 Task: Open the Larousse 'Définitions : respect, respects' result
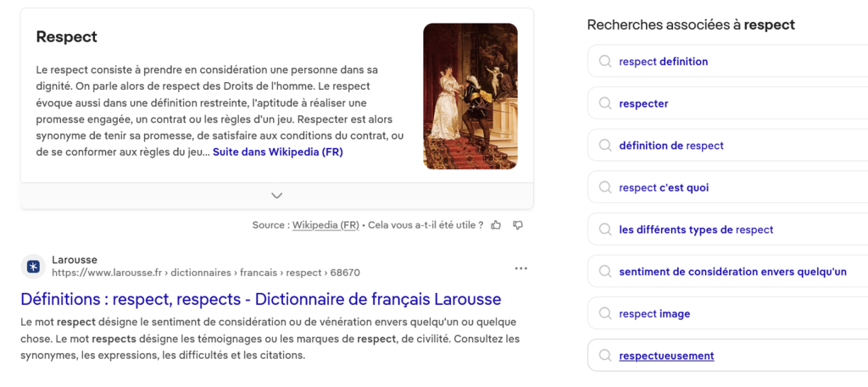tap(260, 299)
